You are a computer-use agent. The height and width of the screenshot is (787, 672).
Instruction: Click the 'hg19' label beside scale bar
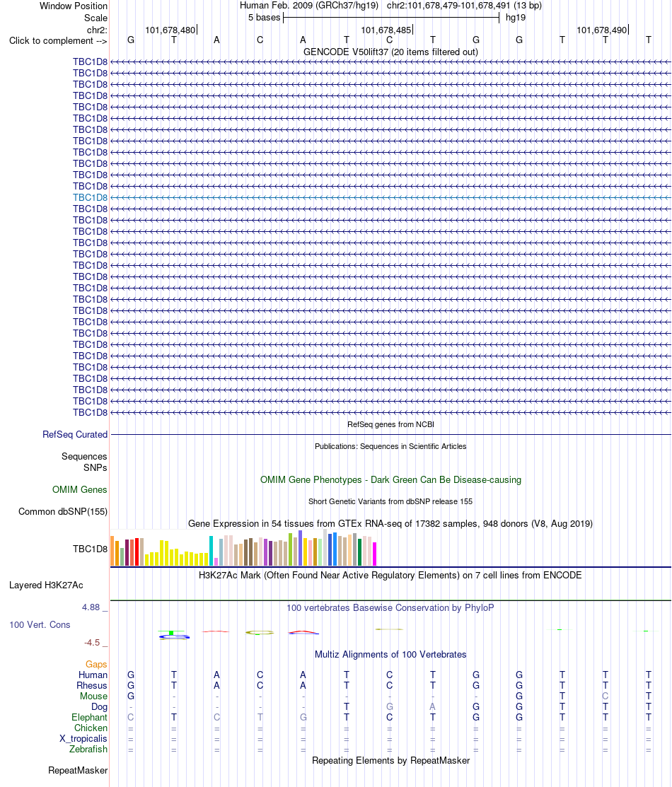[x=516, y=18]
